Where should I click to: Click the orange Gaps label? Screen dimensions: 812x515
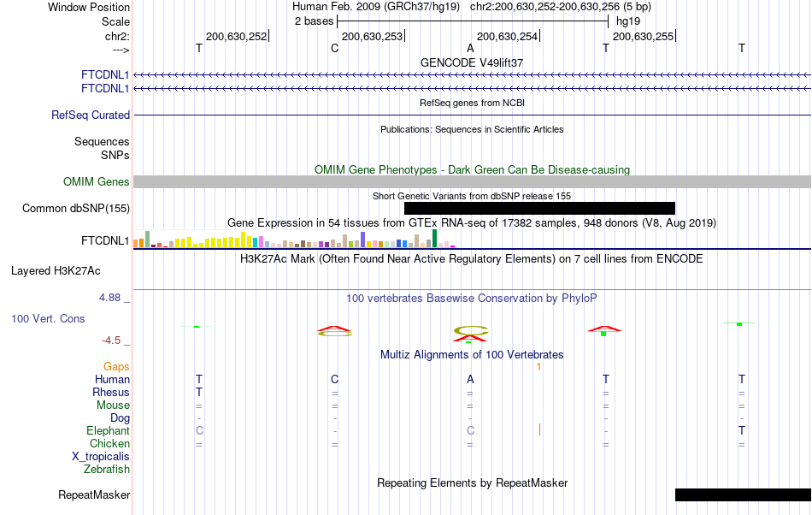pyautogui.click(x=116, y=367)
